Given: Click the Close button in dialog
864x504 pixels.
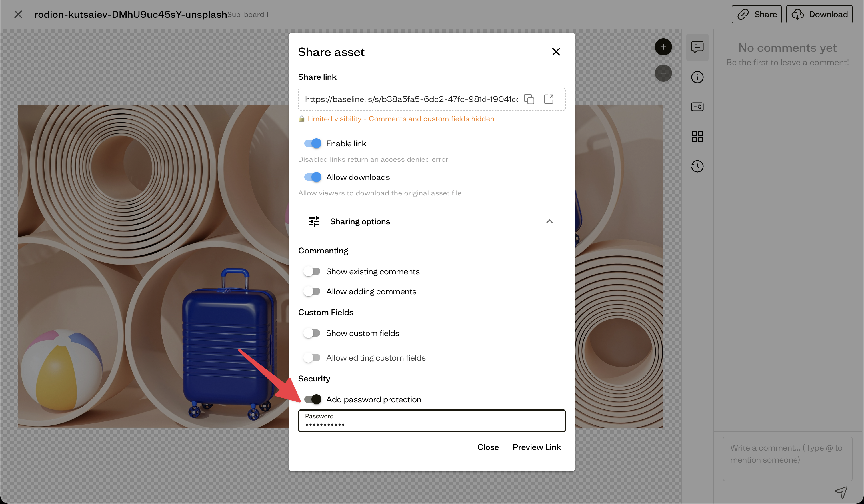Looking at the screenshot, I should pyautogui.click(x=488, y=447).
